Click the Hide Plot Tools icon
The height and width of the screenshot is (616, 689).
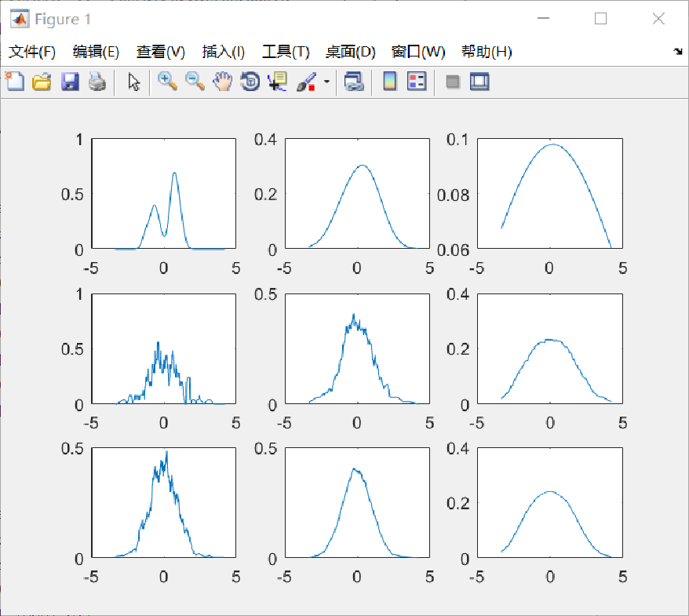(453, 82)
